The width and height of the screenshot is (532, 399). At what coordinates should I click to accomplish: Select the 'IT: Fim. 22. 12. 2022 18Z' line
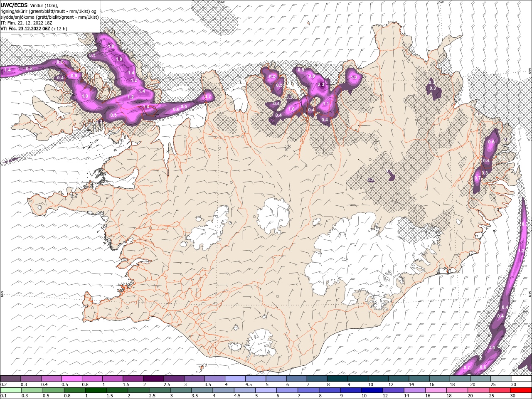[x=27, y=23]
